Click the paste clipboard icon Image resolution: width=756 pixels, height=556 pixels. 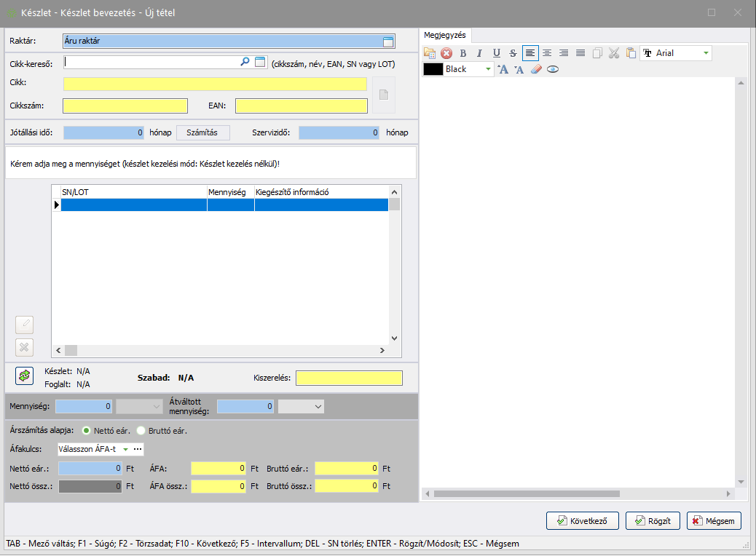[x=631, y=53]
